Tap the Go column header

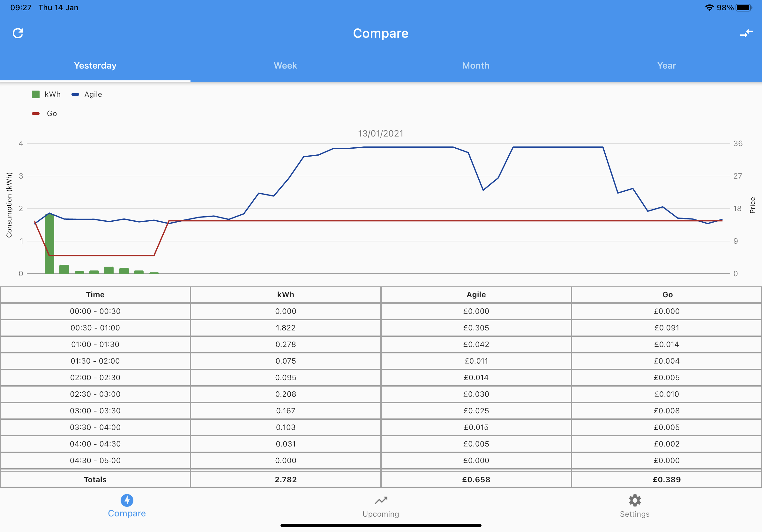pyautogui.click(x=667, y=294)
